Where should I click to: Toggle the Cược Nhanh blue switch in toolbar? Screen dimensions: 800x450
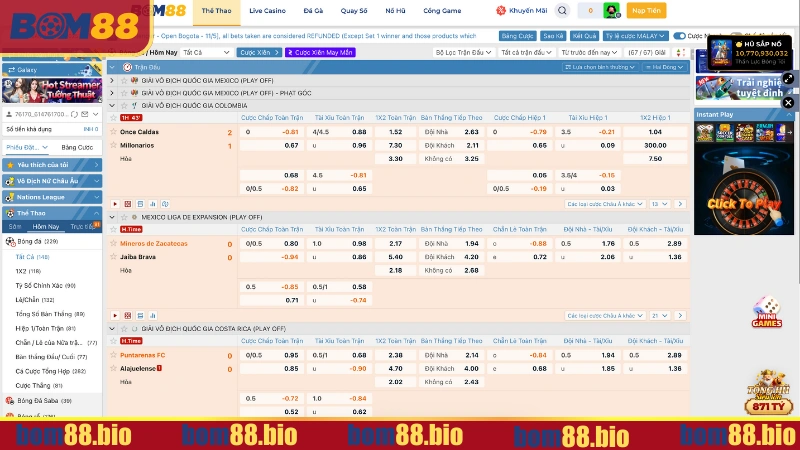click(x=679, y=36)
